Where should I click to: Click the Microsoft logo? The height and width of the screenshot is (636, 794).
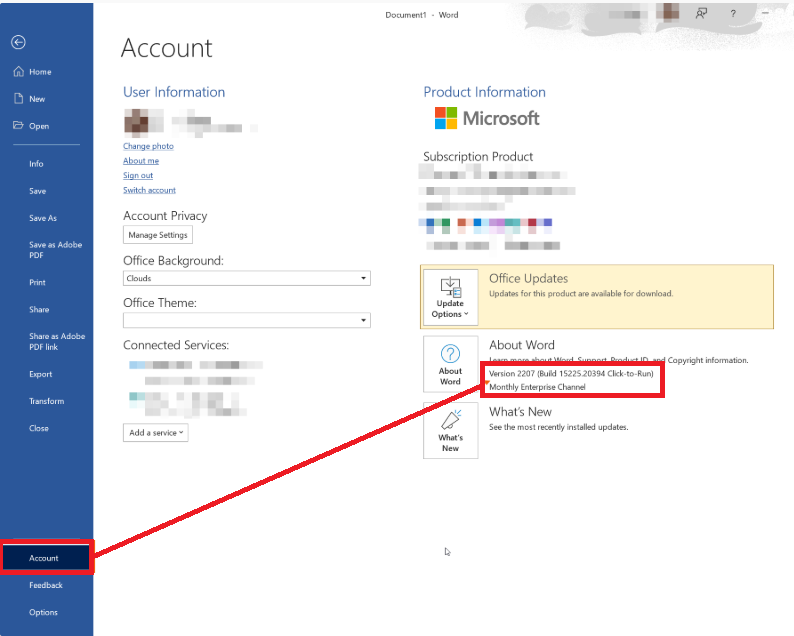click(487, 118)
